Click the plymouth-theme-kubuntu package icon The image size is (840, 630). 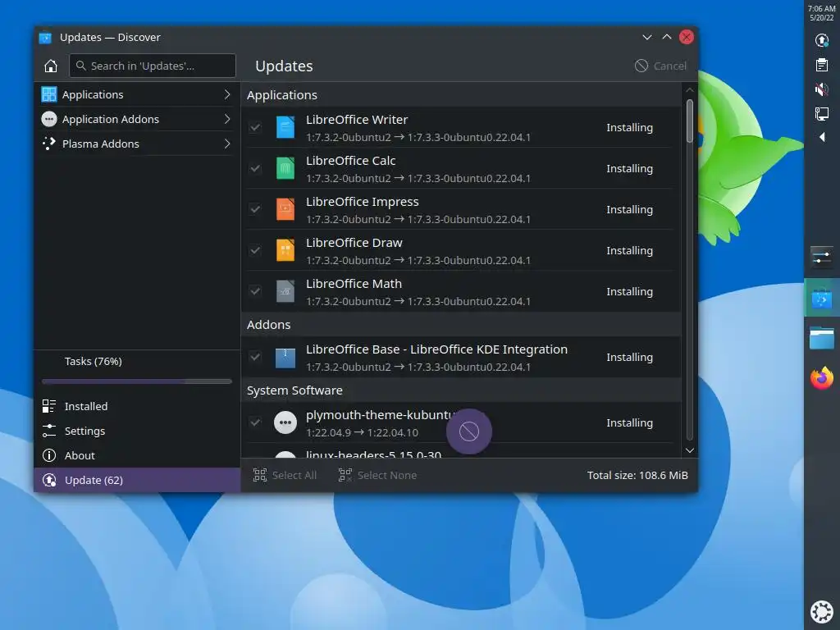pos(285,422)
